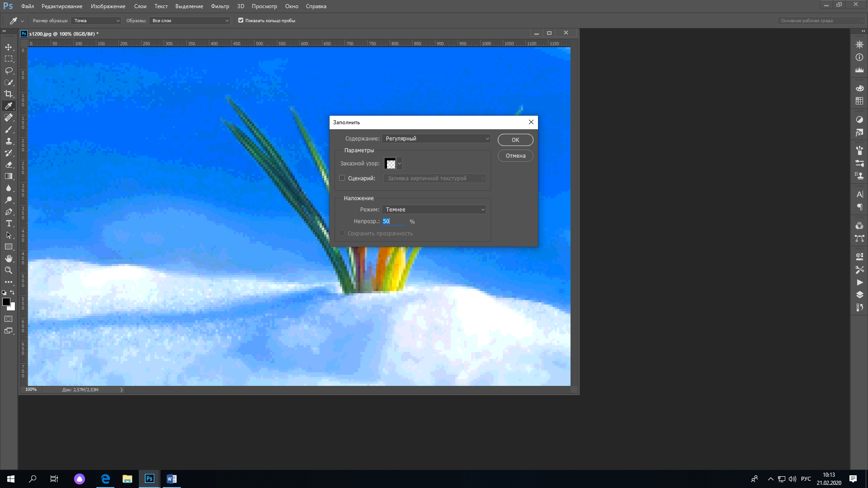Open Размер образца dropdown

pyautogui.click(x=97, y=21)
